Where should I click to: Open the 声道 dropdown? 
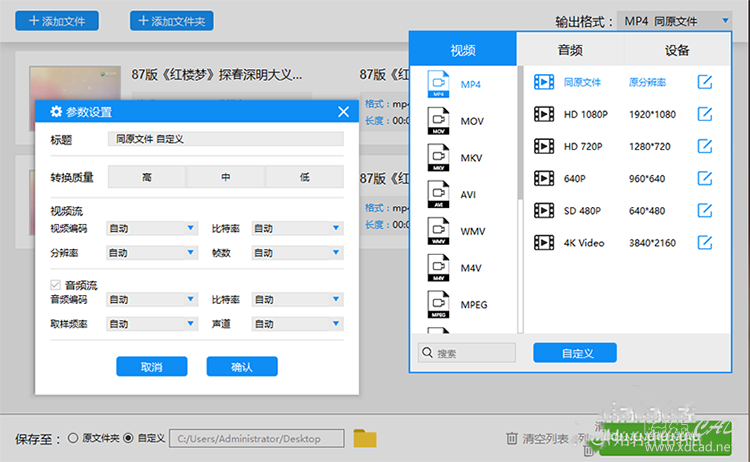pyautogui.click(x=298, y=324)
